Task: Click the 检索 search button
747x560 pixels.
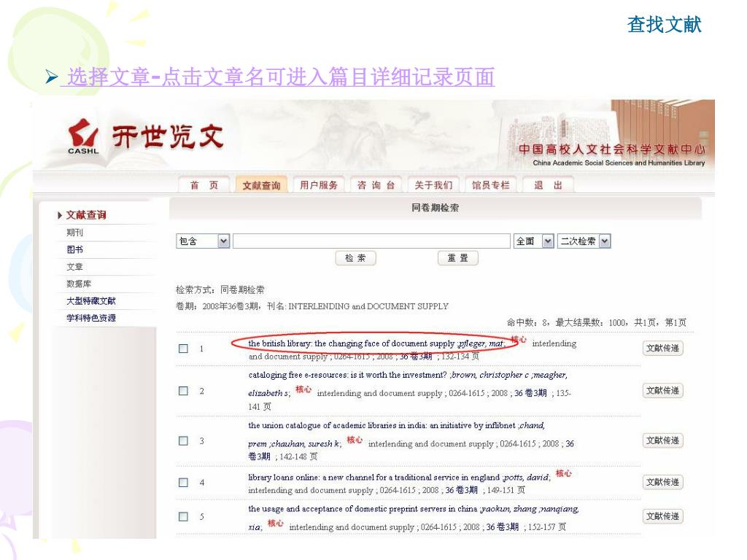Action: pos(355,258)
